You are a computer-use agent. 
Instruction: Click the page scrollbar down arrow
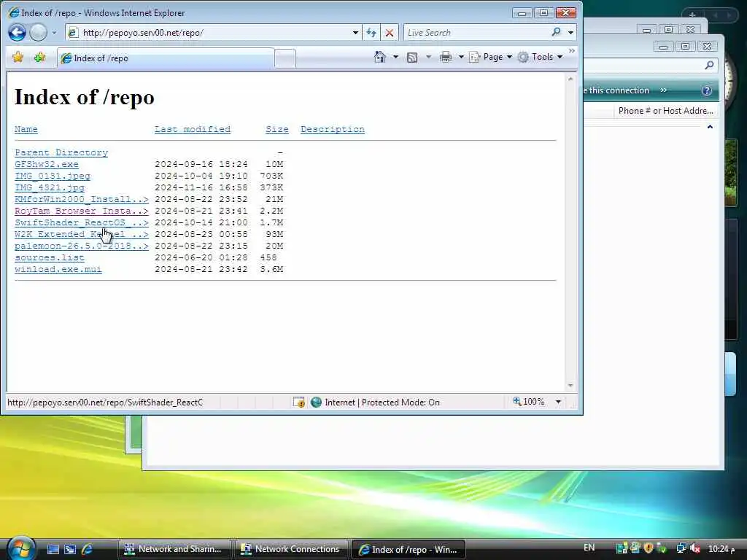click(570, 385)
